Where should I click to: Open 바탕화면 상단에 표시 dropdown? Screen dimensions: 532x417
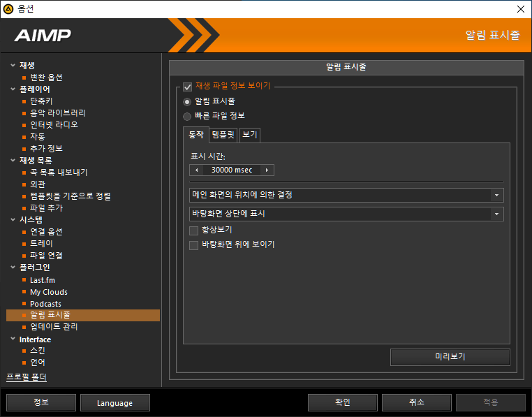tap(346, 214)
